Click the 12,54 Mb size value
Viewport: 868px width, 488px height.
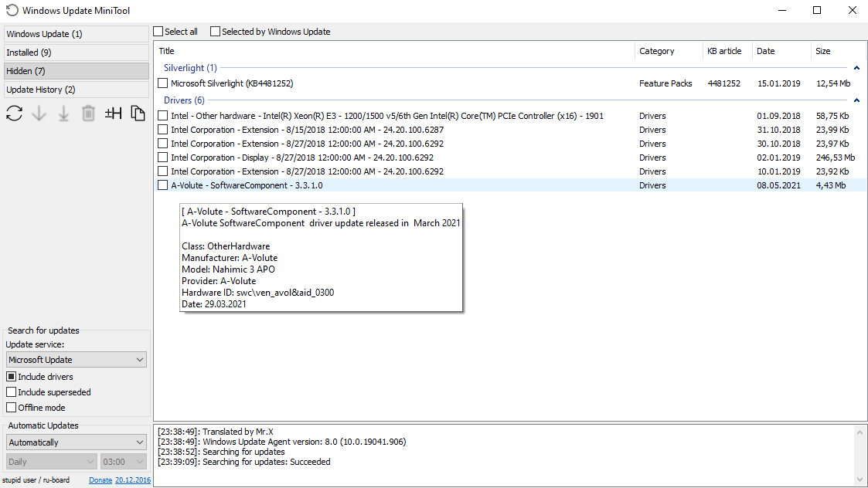(x=833, y=83)
